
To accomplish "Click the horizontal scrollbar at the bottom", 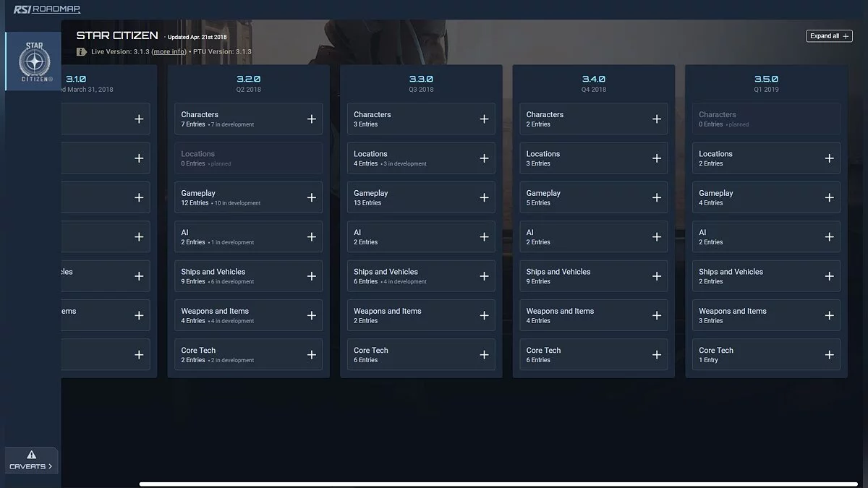I will click(499, 484).
